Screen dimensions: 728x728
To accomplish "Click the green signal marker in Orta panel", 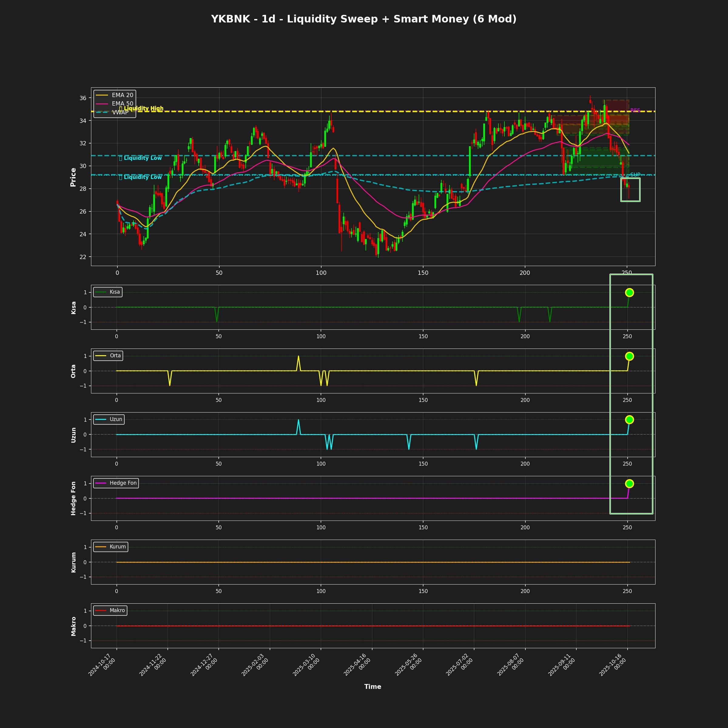I will click(x=629, y=356).
